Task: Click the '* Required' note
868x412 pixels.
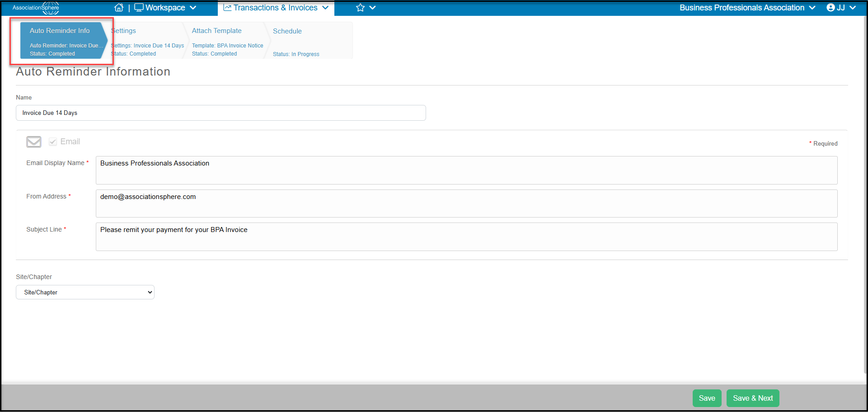Action: [823, 143]
